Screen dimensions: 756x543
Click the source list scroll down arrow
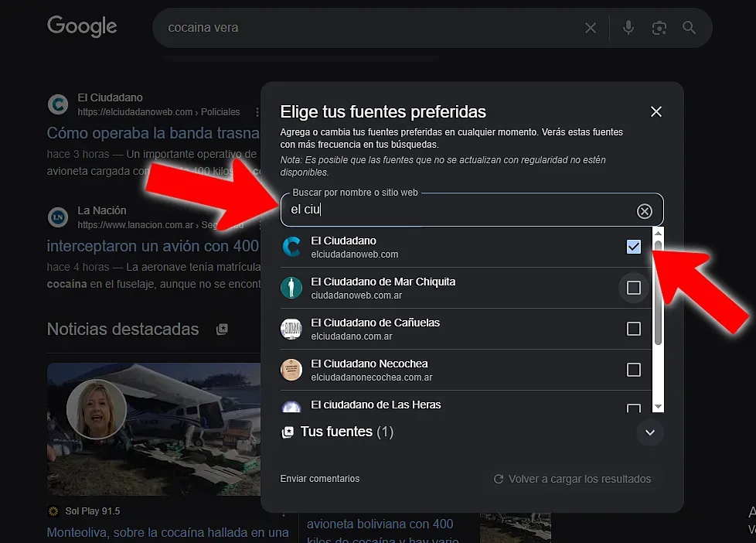(658, 407)
